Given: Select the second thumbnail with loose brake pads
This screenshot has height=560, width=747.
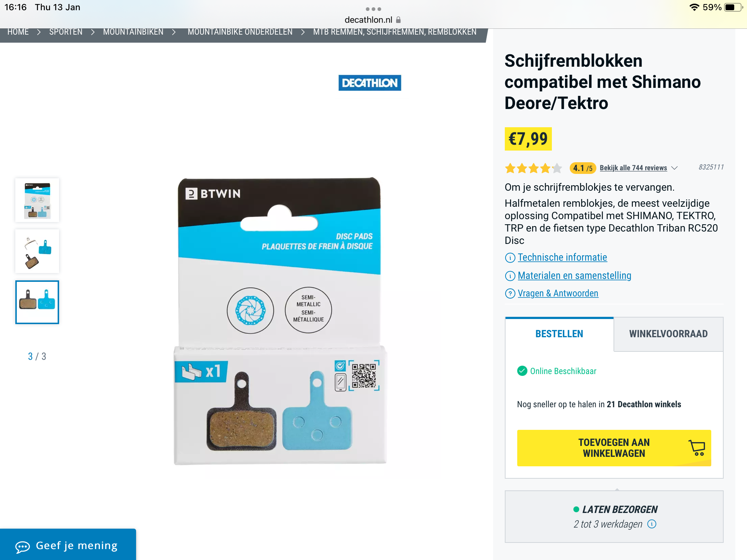Looking at the screenshot, I should 37,251.
